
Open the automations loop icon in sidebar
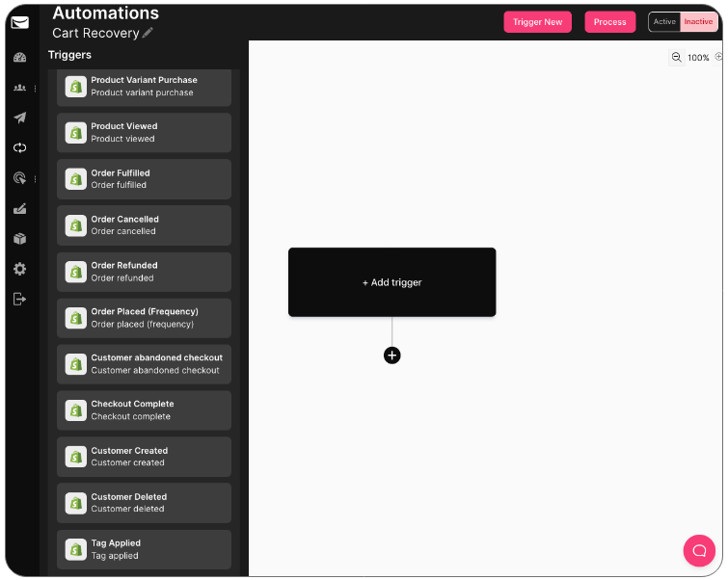[x=19, y=148]
